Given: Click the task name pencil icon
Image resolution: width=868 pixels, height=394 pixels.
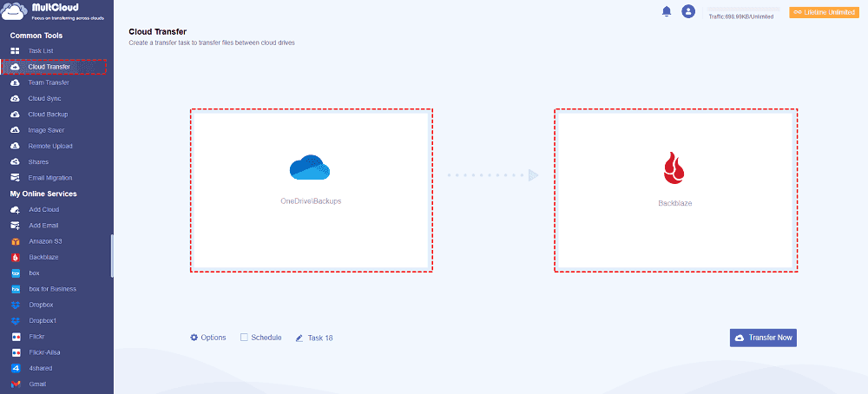Looking at the screenshot, I should 299,338.
